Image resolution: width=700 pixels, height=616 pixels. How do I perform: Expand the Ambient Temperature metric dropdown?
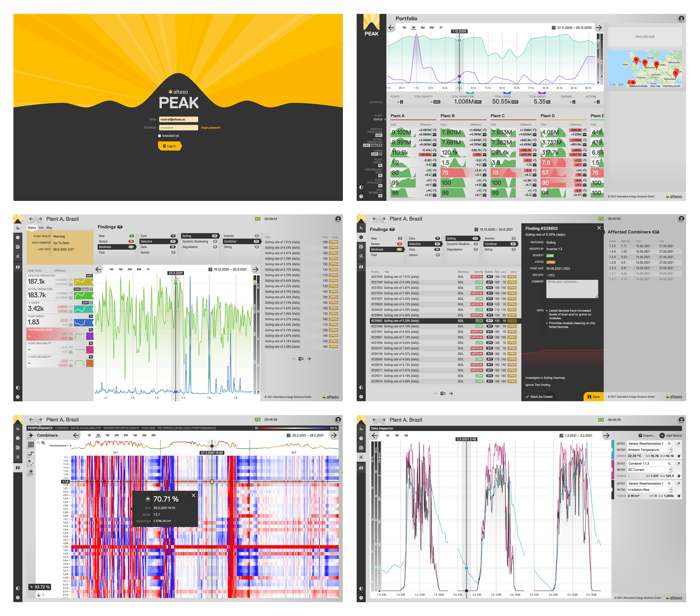point(670,450)
